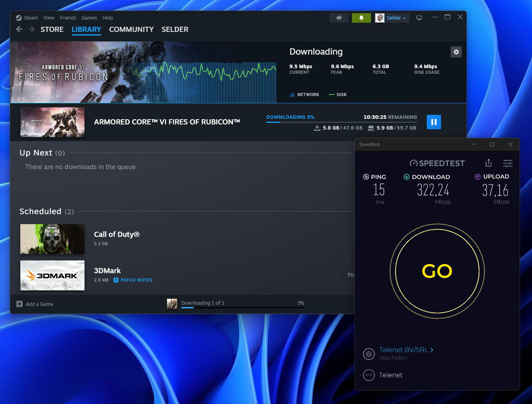Screen dimensions: 532x404
Task: Switch to the STORE tab
Action: click(52, 30)
